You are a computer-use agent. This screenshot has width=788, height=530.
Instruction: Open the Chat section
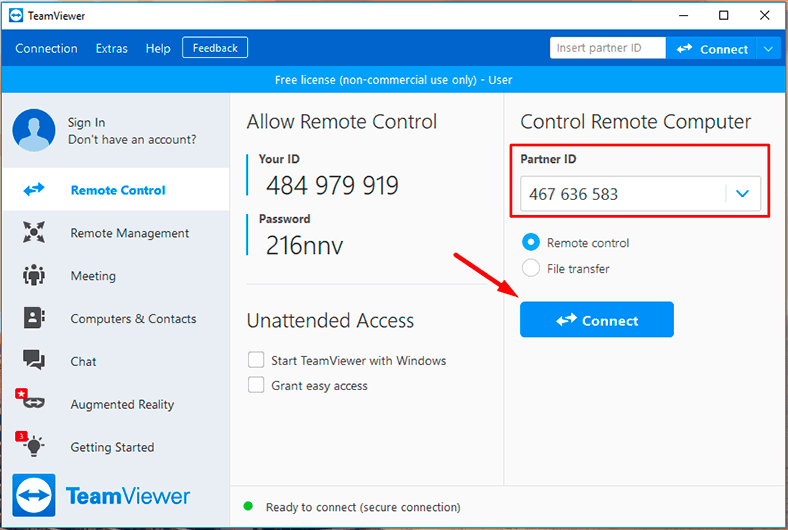click(x=116, y=361)
